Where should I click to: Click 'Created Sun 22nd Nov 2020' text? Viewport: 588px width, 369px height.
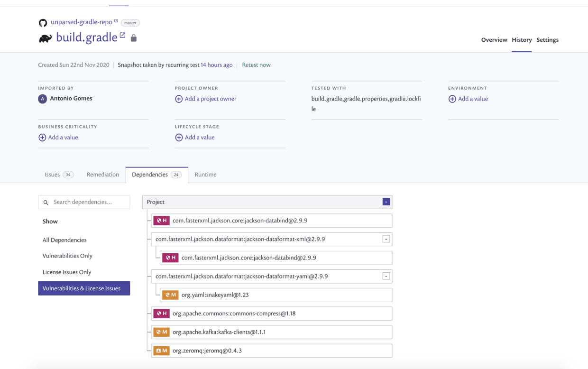coord(73,65)
